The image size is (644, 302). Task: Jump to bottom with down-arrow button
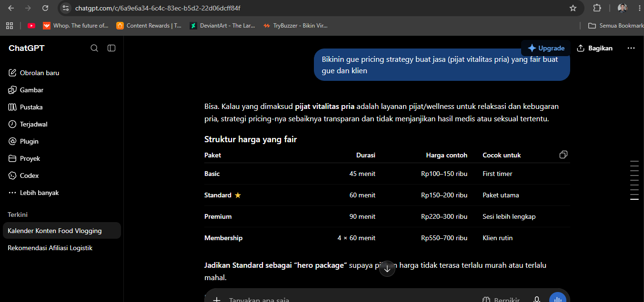387,269
